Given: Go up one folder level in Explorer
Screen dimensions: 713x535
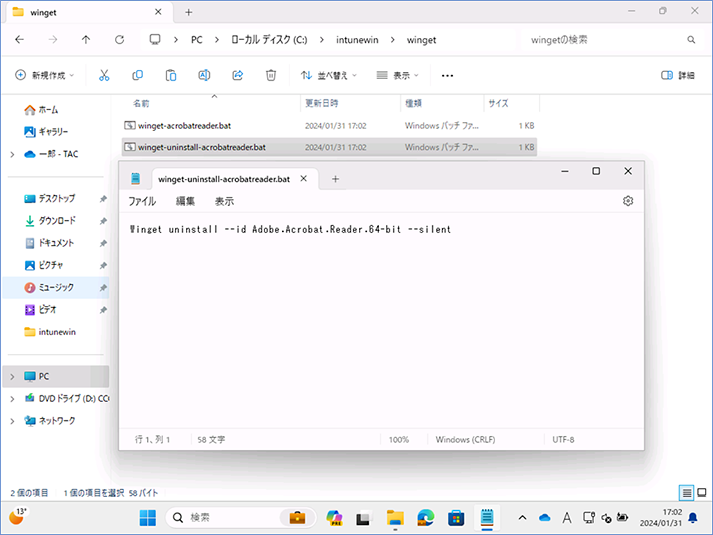Looking at the screenshot, I should click(x=86, y=40).
